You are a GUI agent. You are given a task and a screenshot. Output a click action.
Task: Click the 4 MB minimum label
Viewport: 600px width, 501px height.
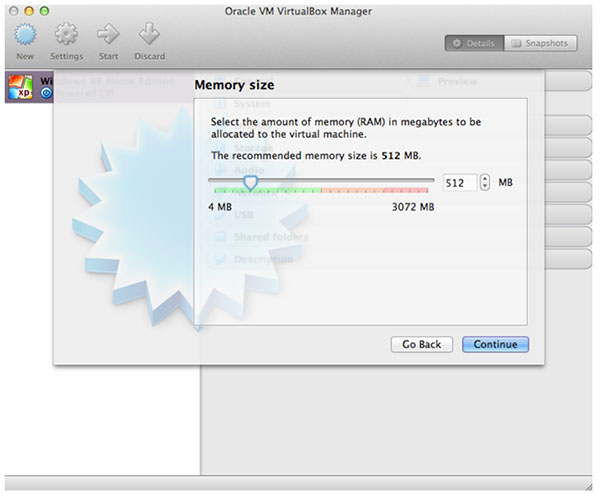coord(220,207)
